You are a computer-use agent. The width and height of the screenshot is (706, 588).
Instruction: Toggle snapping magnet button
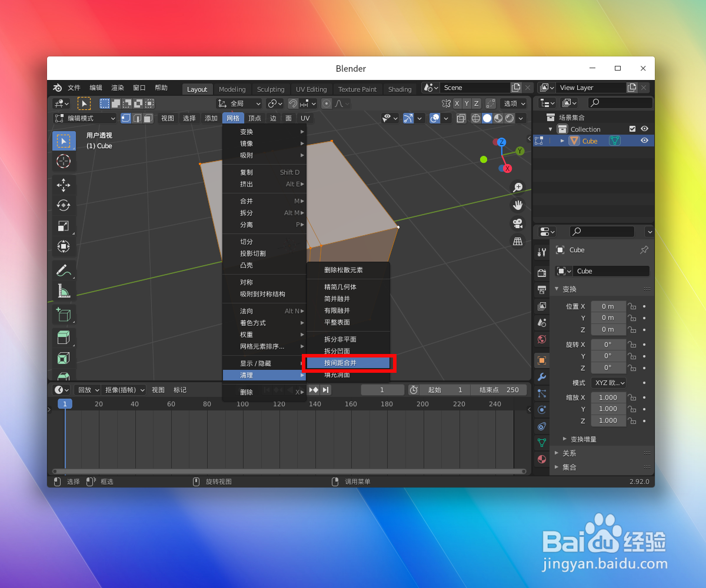(293, 103)
